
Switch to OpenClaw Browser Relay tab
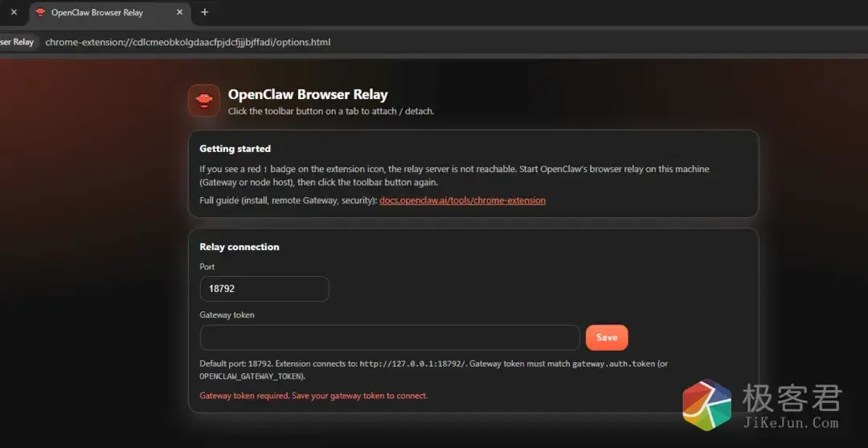tap(109, 12)
